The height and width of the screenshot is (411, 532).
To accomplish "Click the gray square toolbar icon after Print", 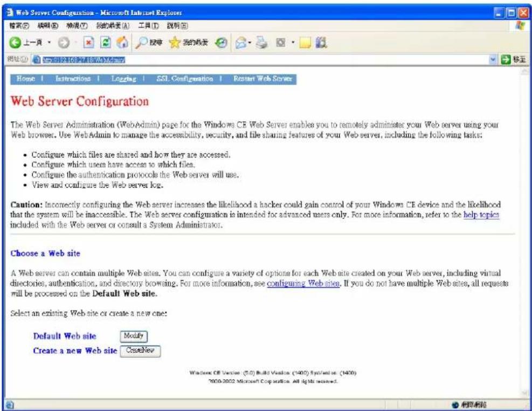I will click(281, 43).
